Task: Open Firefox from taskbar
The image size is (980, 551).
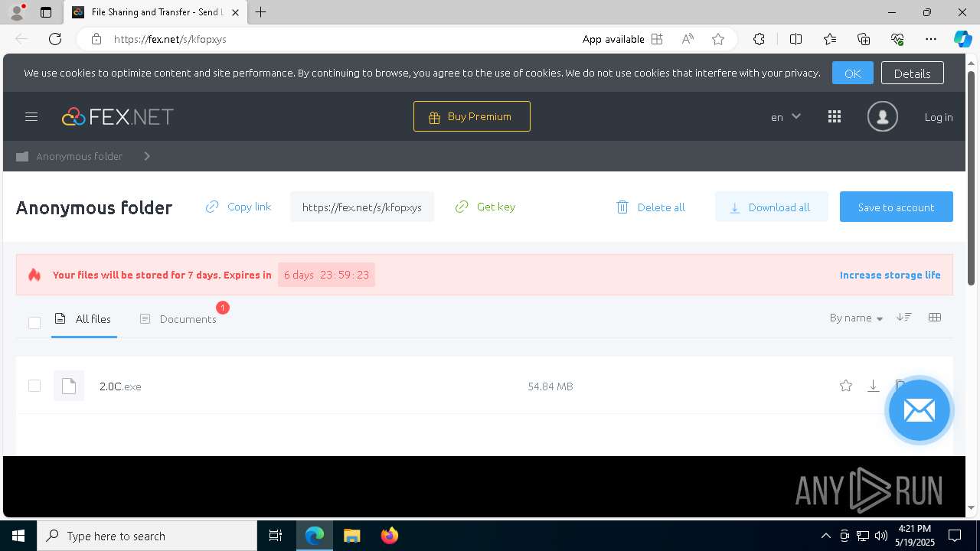Action: pos(390,536)
